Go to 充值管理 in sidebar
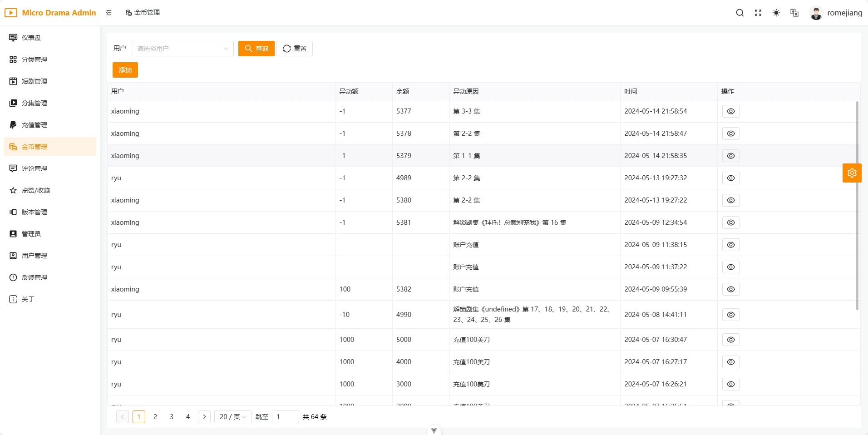This screenshot has height=435, width=868. pos(35,125)
